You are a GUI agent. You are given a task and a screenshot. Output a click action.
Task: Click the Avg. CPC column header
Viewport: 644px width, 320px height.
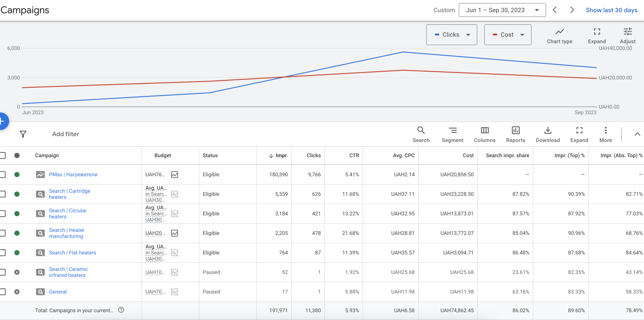pyautogui.click(x=403, y=155)
